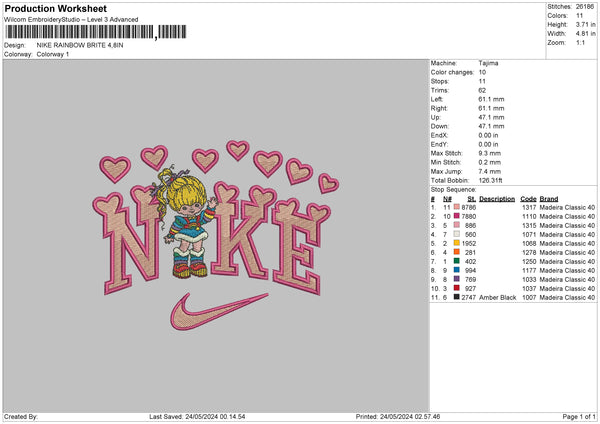
Task: Click the red swatch for stop 10 code 1037
Action: tap(457, 288)
